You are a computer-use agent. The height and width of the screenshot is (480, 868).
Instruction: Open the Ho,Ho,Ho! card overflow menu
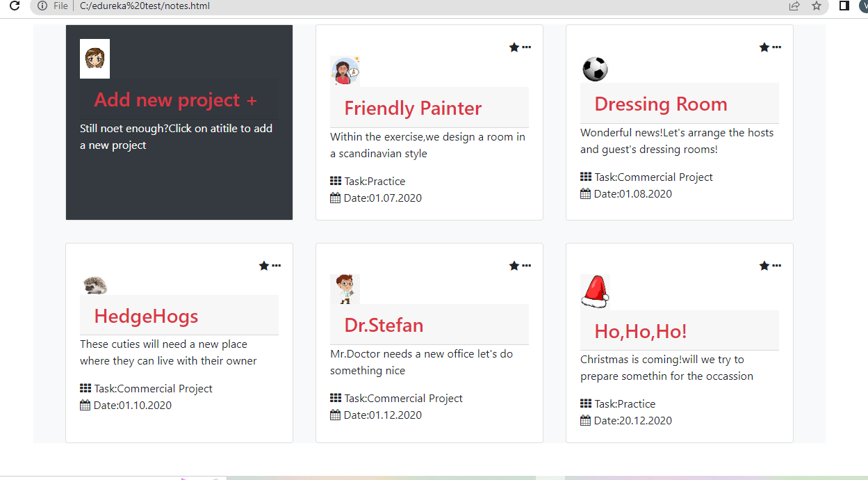776,265
